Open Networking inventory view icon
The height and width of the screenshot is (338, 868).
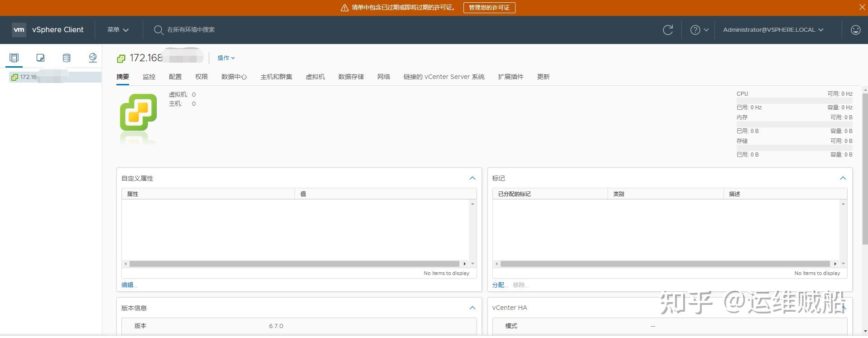tap(92, 58)
